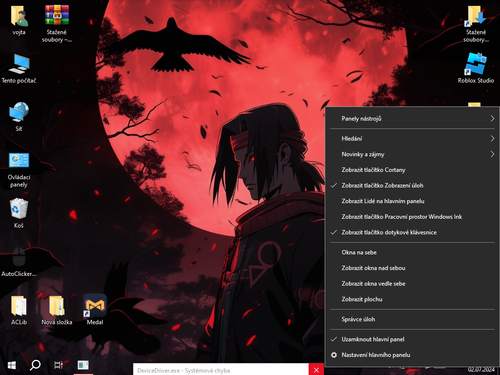500x375 pixels.
Task: Uncheck Zobrazit tlačítko Zobrazení úloh
Action: click(x=412, y=186)
